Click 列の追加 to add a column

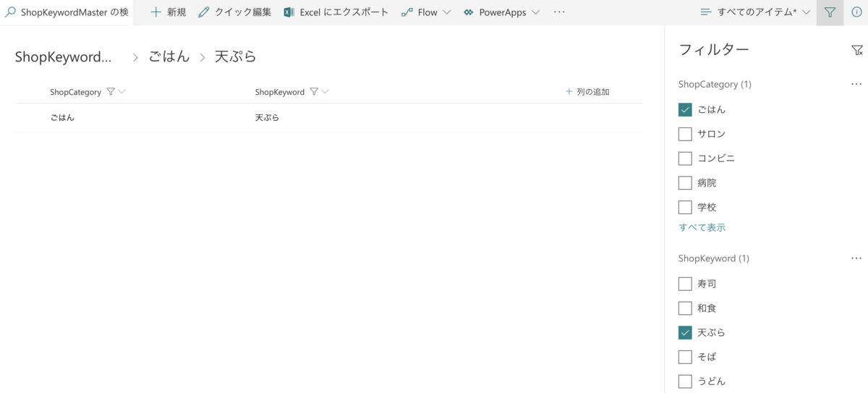(x=587, y=92)
